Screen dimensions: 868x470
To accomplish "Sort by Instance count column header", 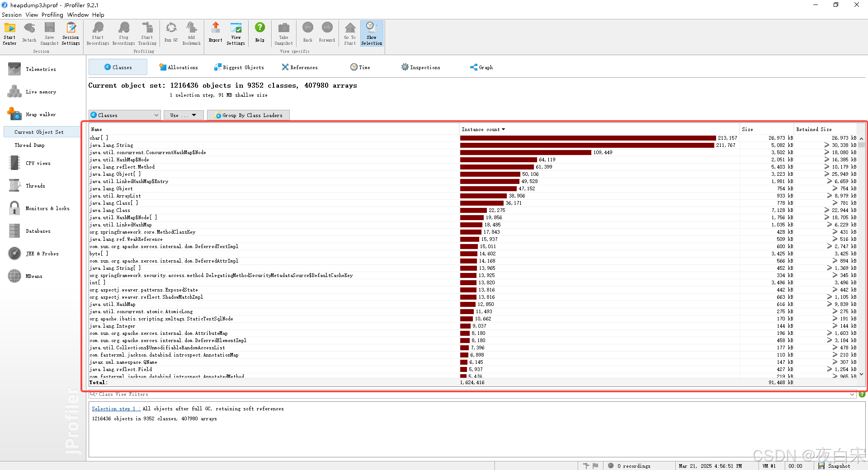I will click(599, 129).
